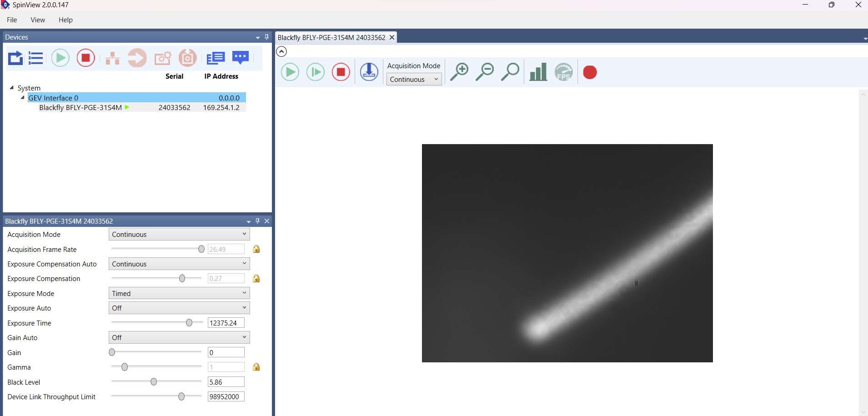Zoom in on the camera image
The width and height of the screenshot is (868, 416).
tap(459, 72)
